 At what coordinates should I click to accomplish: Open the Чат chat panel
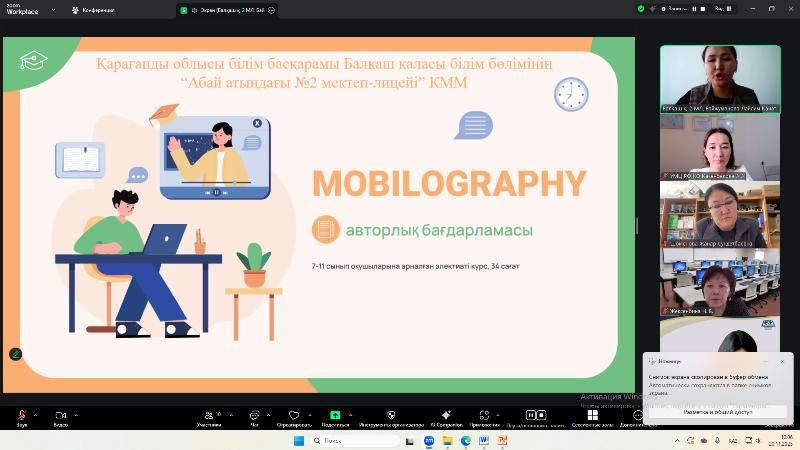(x=254, y=415)
